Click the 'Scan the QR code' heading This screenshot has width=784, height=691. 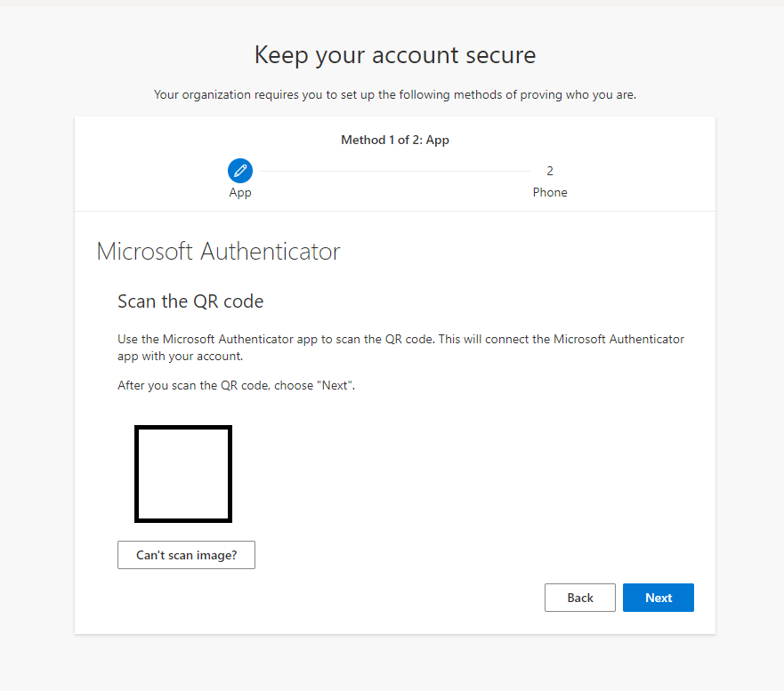(x=190, y=301)
